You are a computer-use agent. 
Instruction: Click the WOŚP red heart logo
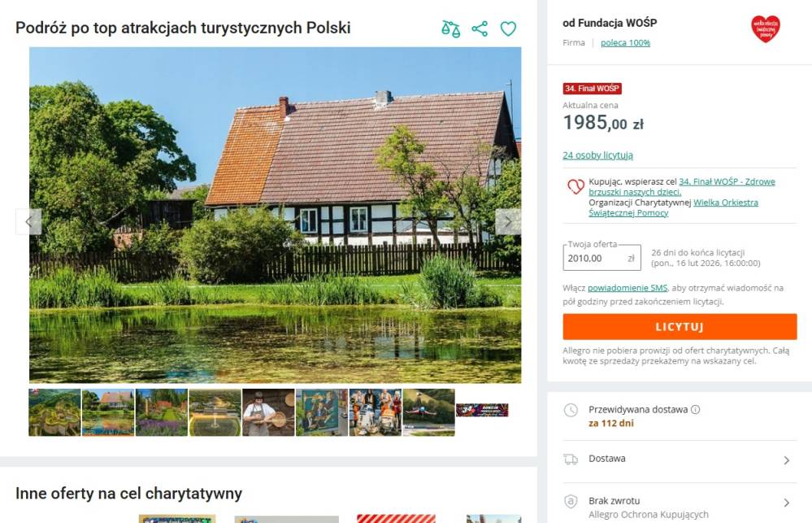coord(766,28)
